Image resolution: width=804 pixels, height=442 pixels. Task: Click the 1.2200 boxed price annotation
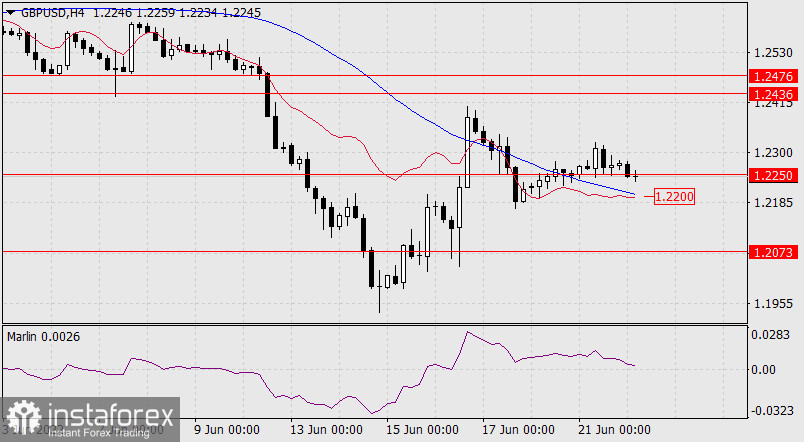[674, 196]
